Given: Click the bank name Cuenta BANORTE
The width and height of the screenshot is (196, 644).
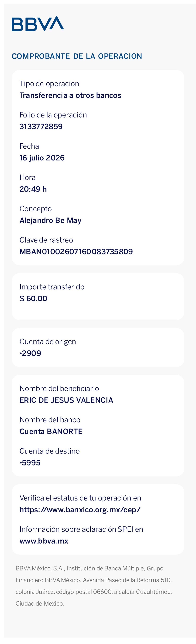Looking at the screenshot, I should [51, 432].
